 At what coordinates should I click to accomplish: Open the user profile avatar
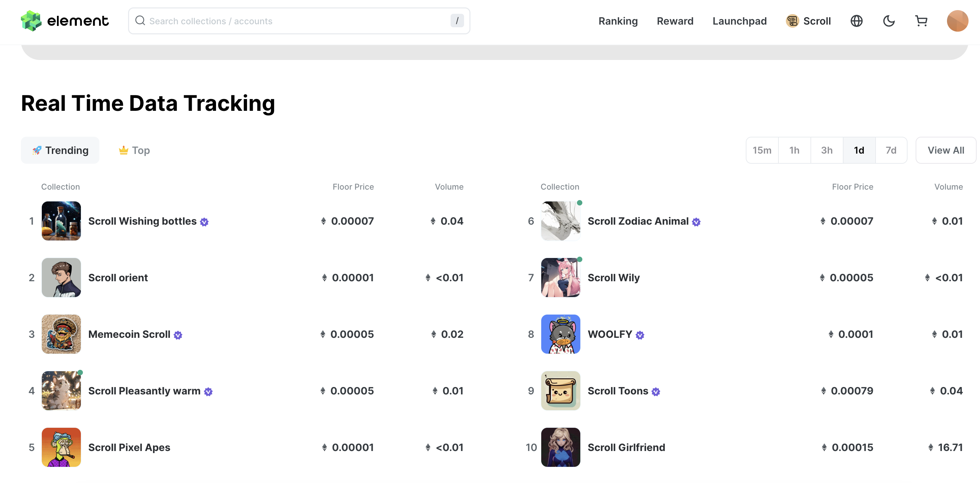(957, 21)
